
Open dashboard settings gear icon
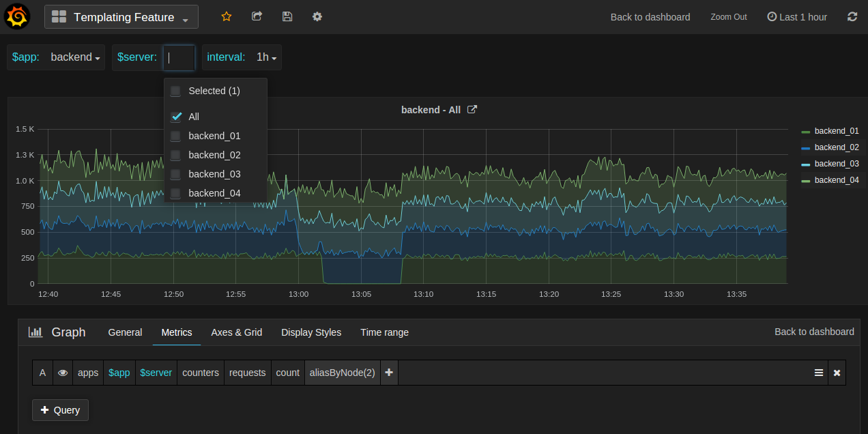point(317,17)
